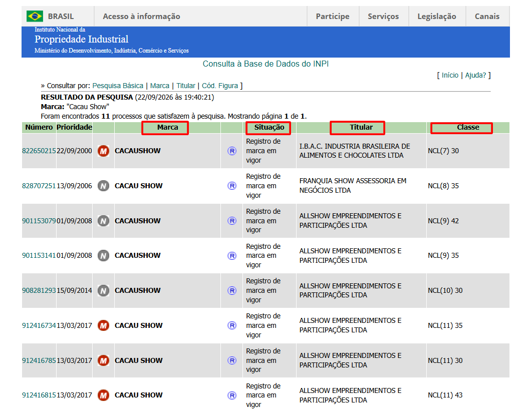Open Acesso à informação

(141, 17)
